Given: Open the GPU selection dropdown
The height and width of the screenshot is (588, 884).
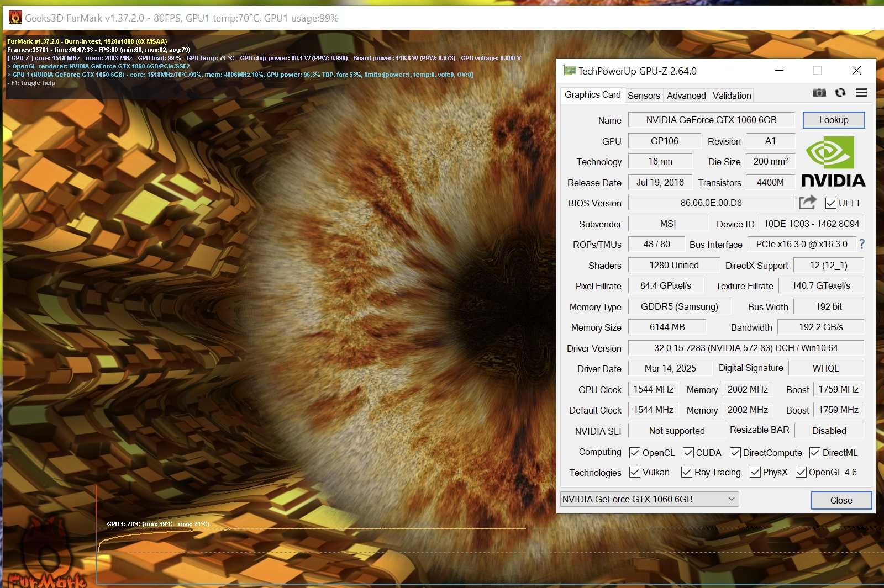Looking at the screenshot, I should click(649, 499).
